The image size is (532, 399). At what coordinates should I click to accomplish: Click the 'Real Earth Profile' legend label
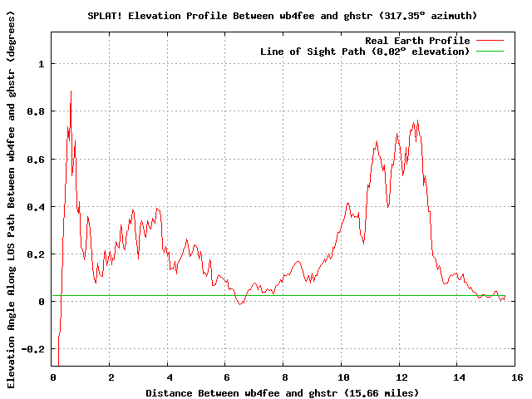(x=417, y=41)
